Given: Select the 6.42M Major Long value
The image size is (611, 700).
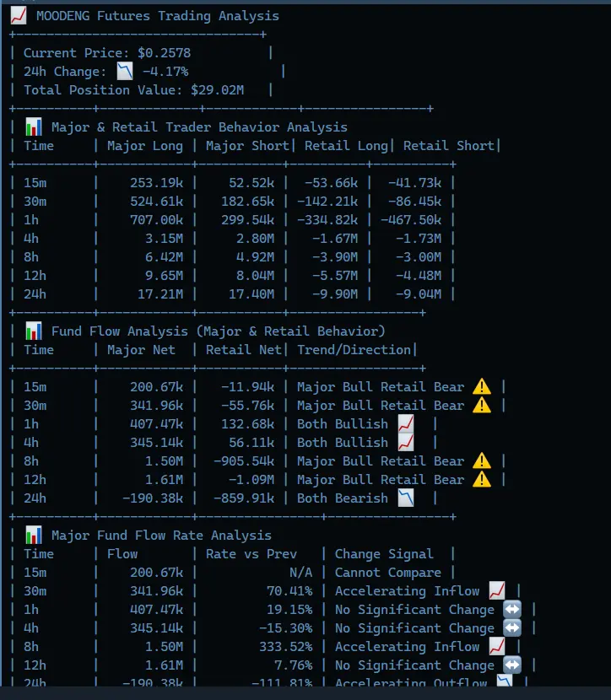Looking at the screenshot, I should [x=165, y=256].
